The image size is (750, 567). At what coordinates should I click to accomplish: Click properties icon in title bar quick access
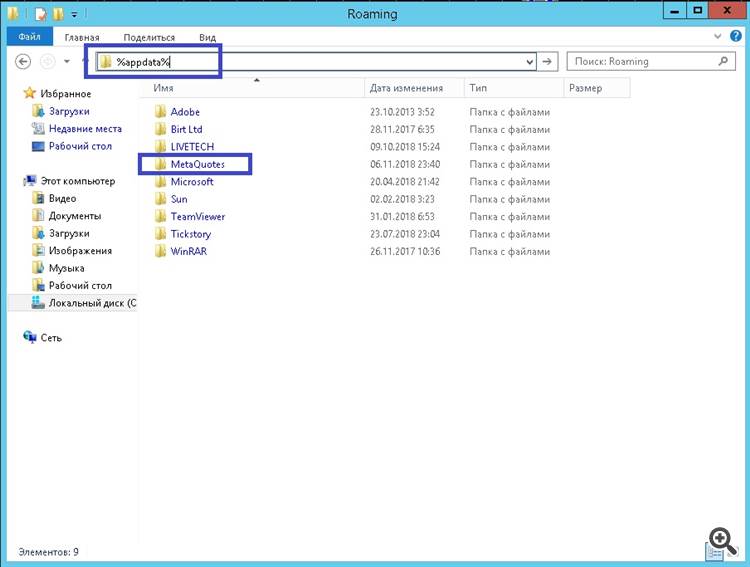[x=40, y=14]
